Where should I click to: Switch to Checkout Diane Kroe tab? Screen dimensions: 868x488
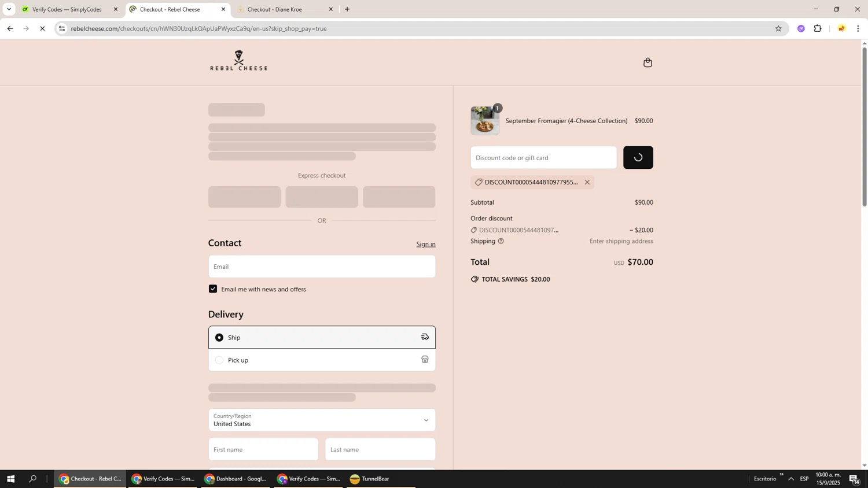pyautogui.click(x=286, y=9)
